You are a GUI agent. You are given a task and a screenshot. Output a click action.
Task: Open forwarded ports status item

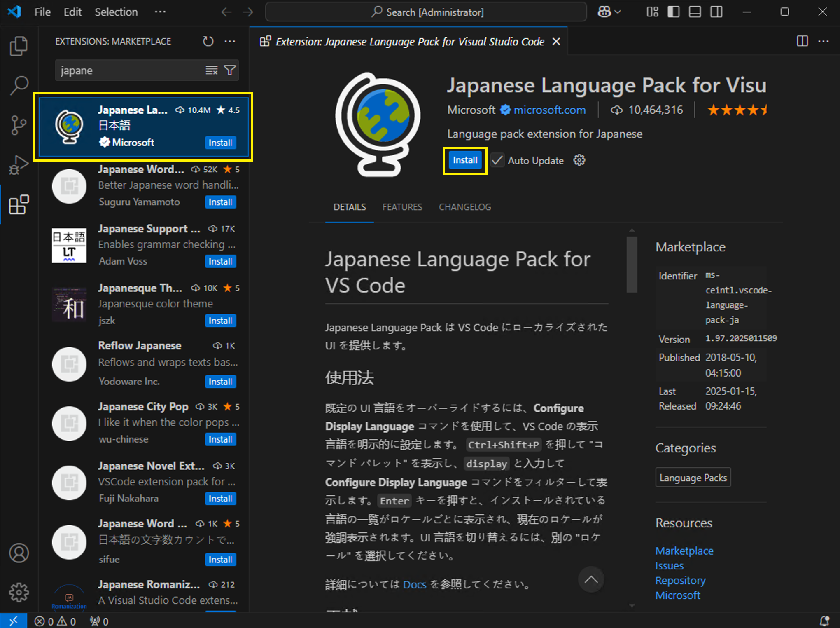tap(99, 621)
